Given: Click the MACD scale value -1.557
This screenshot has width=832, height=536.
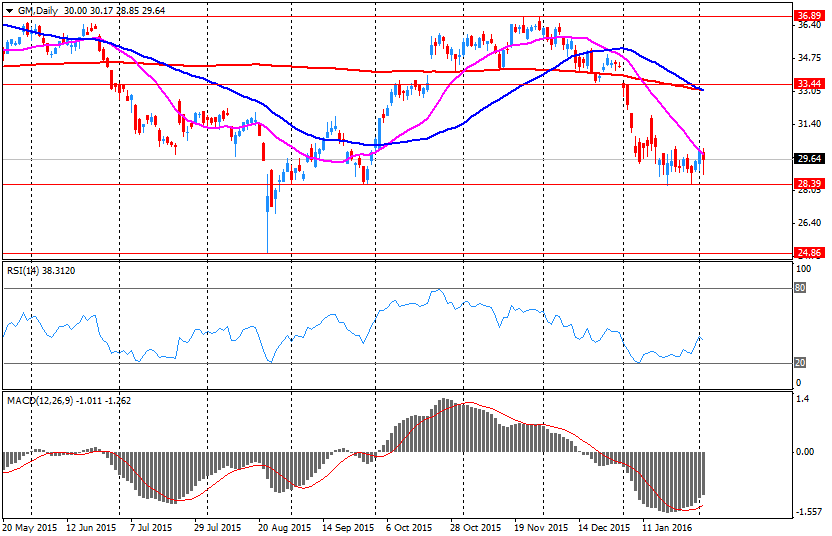Looking at the screenshot, I should point(809,512).
